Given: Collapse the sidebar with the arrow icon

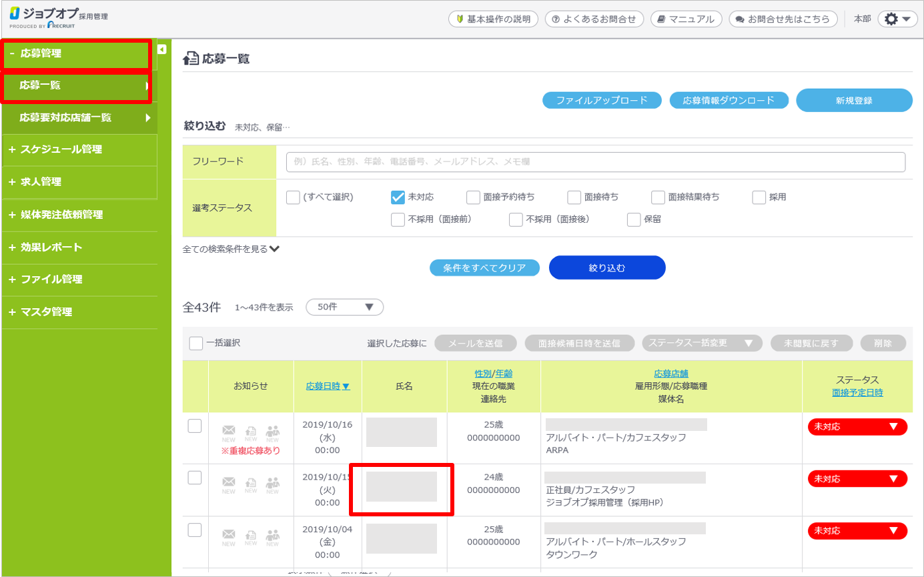Looking at the screenshot, I should coord(161,49).
